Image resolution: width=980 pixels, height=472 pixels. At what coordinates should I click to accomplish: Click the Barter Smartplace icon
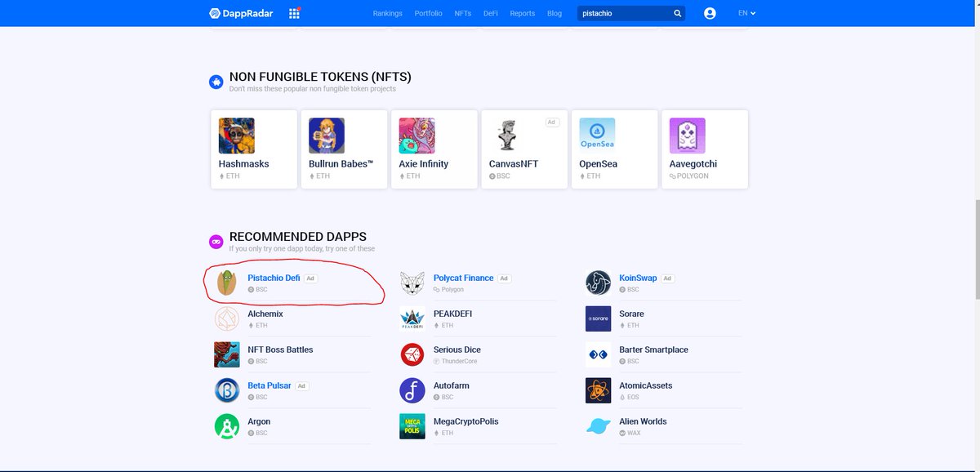pos(598,355)
